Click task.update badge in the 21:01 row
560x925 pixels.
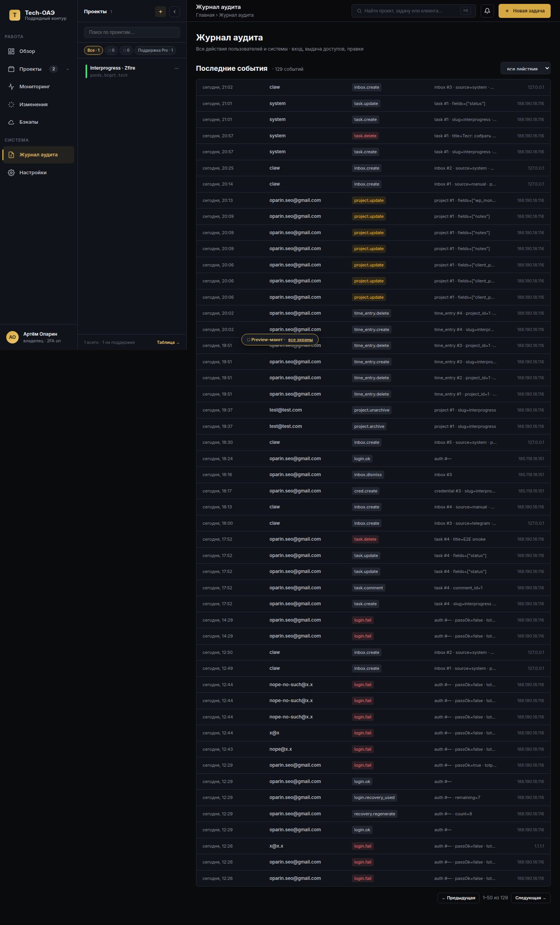click(x=366, y=103)
